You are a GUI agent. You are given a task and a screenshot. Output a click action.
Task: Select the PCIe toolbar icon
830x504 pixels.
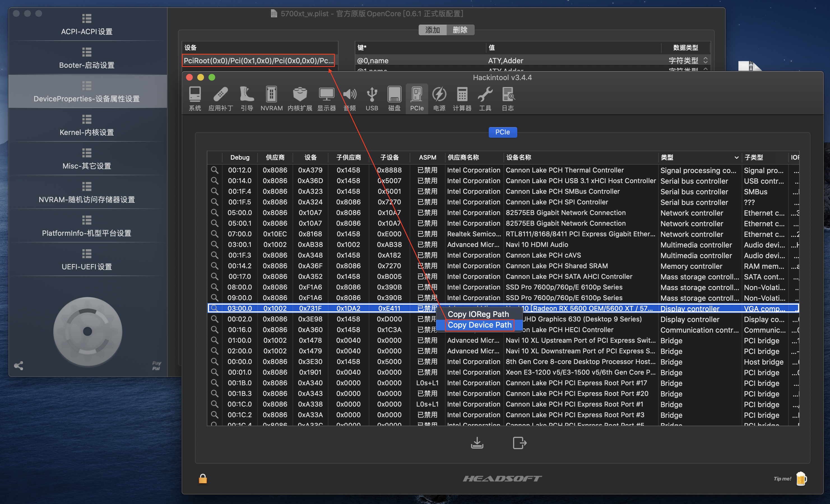(x=417, y=99)
